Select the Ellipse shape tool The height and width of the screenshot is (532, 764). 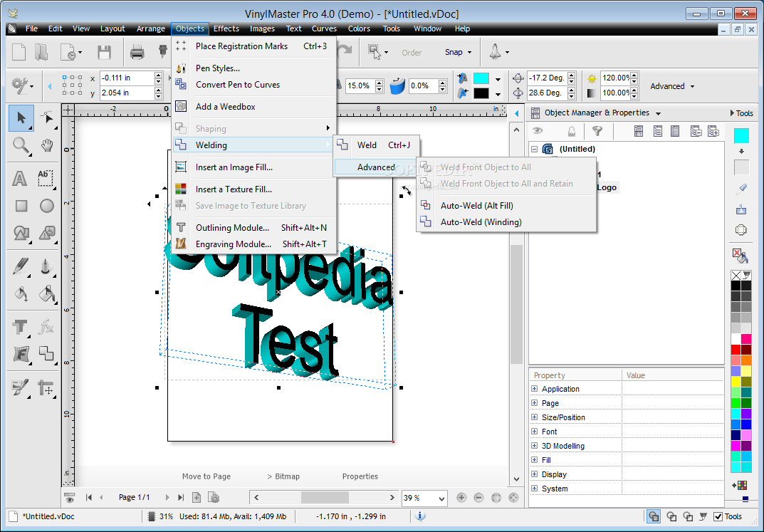(x=47, y=206)
